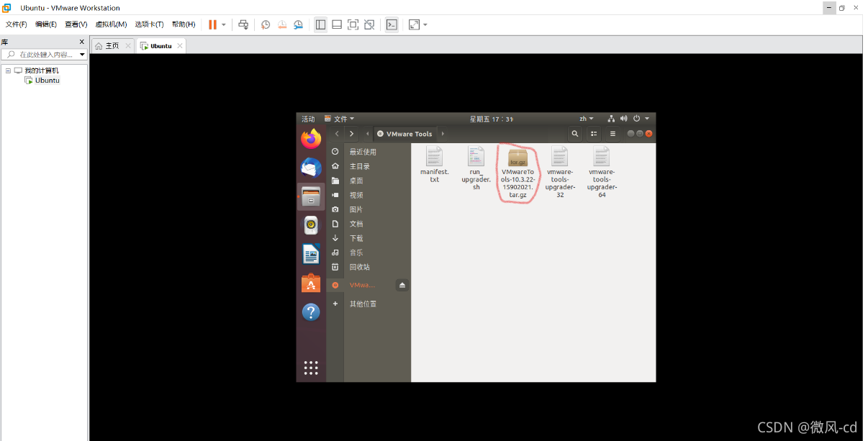Open the 文件 app menu in top bar

(x=339, y=119)
